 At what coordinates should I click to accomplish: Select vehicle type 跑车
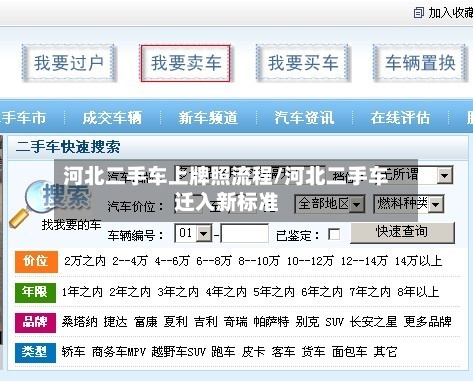click(223, 352)
